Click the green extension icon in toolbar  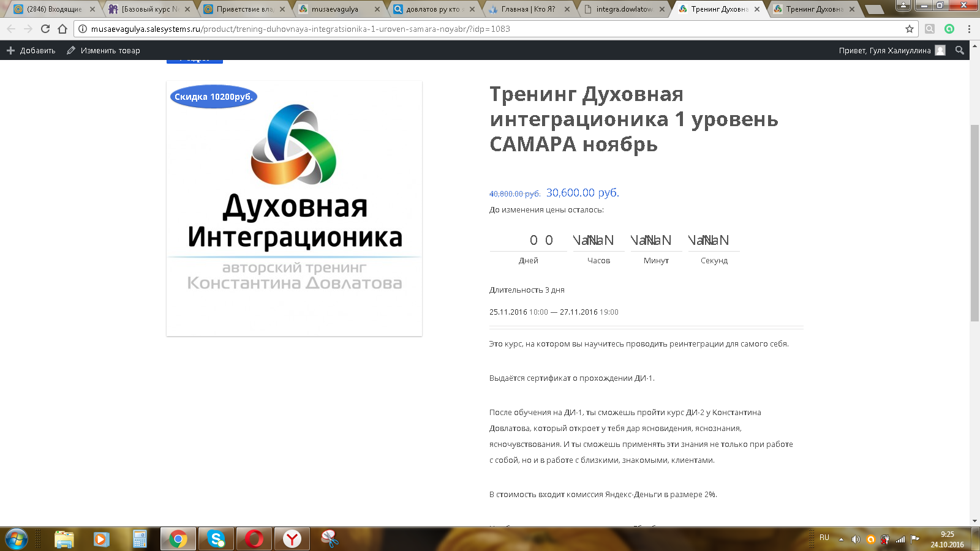click(x=949, y=29)
